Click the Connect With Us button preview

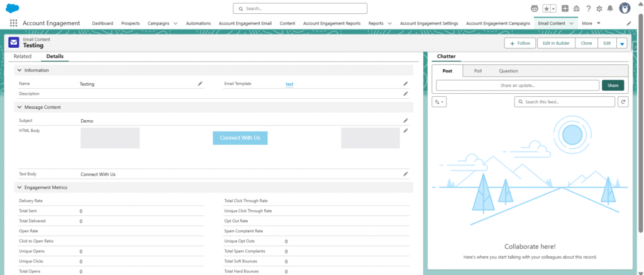click(x=240, y=138)
